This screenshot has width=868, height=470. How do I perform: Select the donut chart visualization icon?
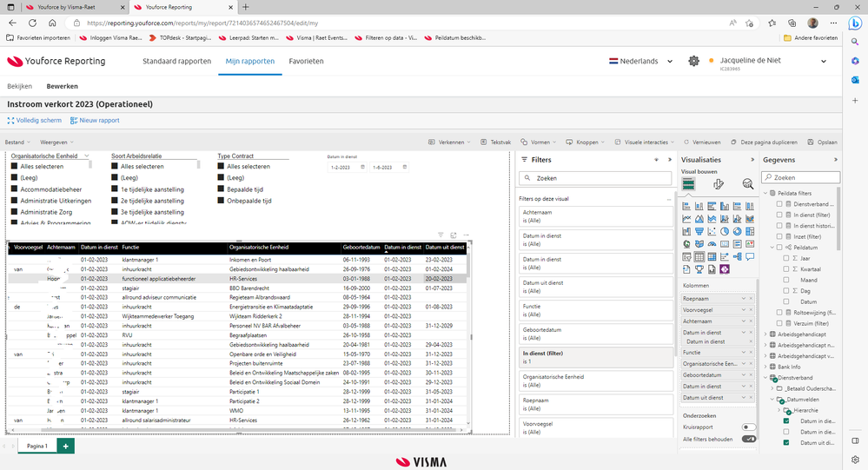738,231
